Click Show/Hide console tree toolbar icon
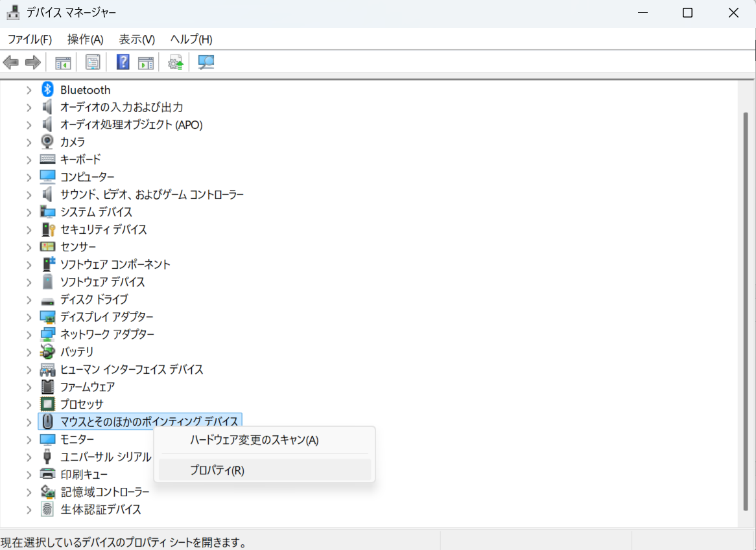This screenshot has width=756, height=550. point(63,63)
